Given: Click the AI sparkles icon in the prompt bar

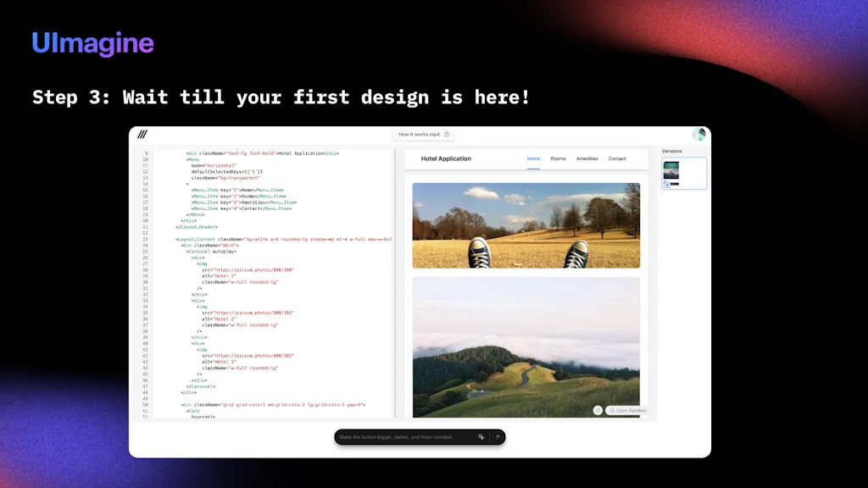Looking at the screenshot, I should [481, 436].
